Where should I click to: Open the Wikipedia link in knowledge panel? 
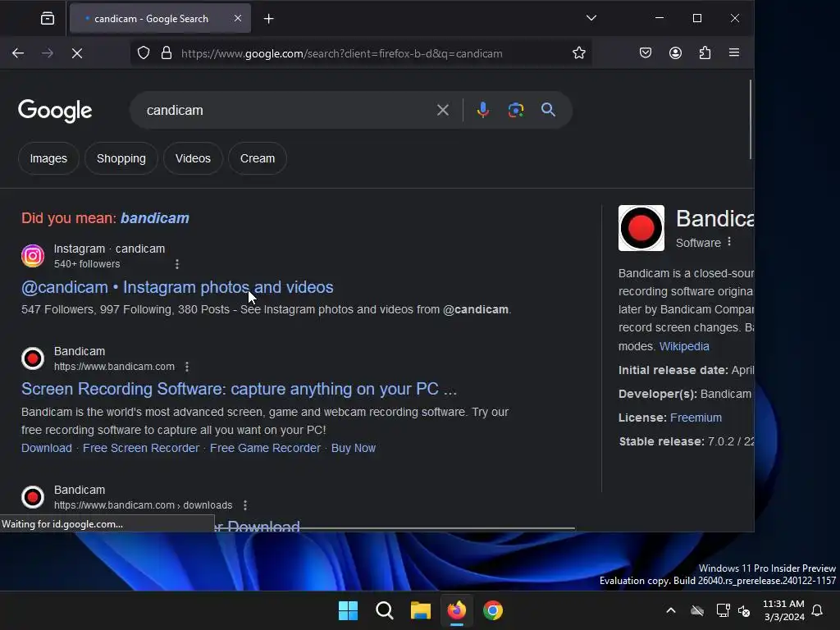click(x=684, y=346)
